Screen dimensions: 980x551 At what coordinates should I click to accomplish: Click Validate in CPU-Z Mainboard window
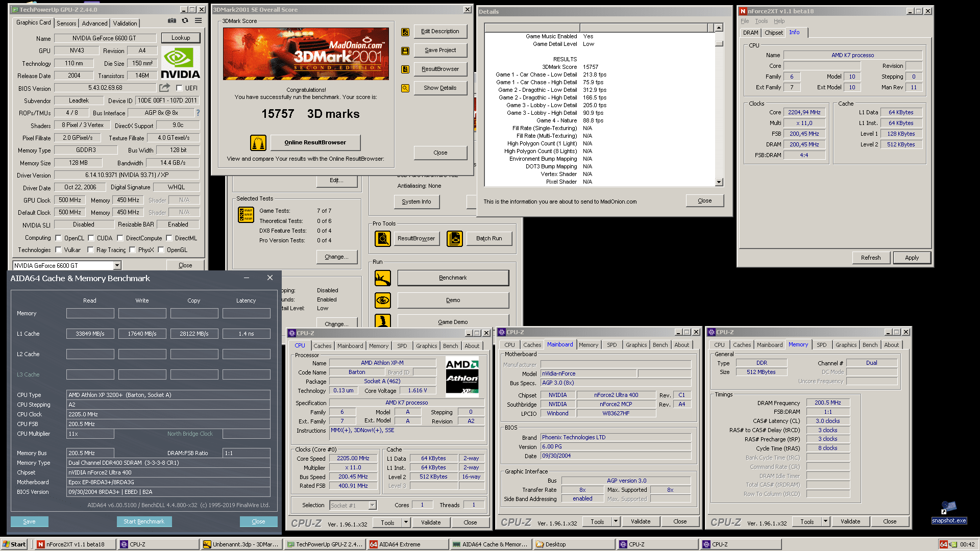[x=641, y=521]
